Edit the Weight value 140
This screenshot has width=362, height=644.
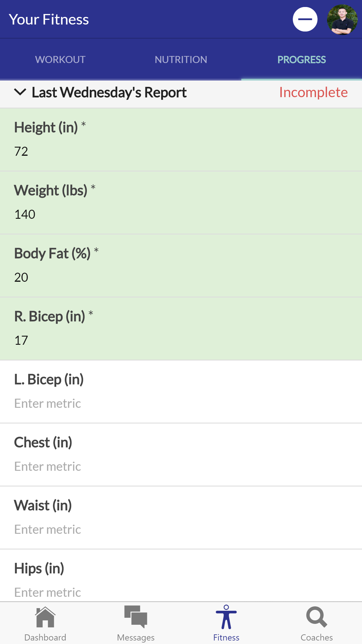[x=25, y=214]
